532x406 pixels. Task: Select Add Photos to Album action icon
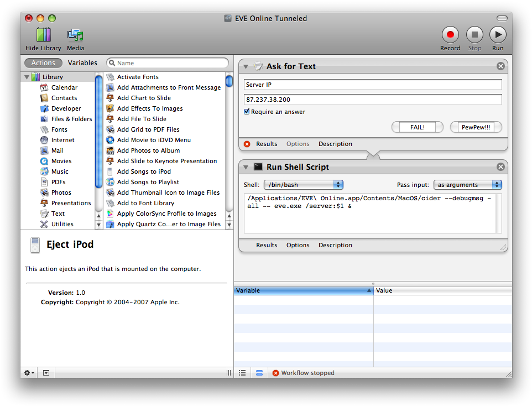point(110,150)
